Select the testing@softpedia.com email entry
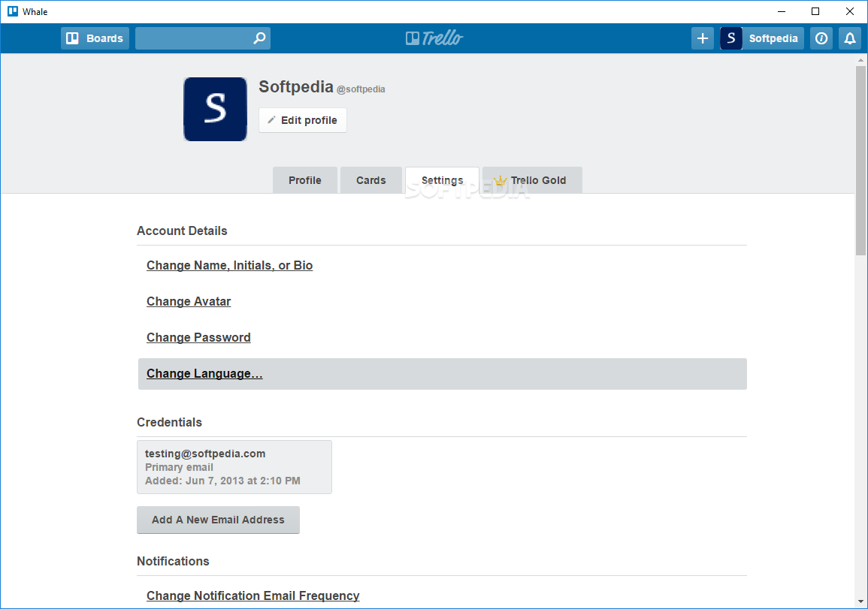The height and width of the screenshot is (609, 868). click(234, 467)
